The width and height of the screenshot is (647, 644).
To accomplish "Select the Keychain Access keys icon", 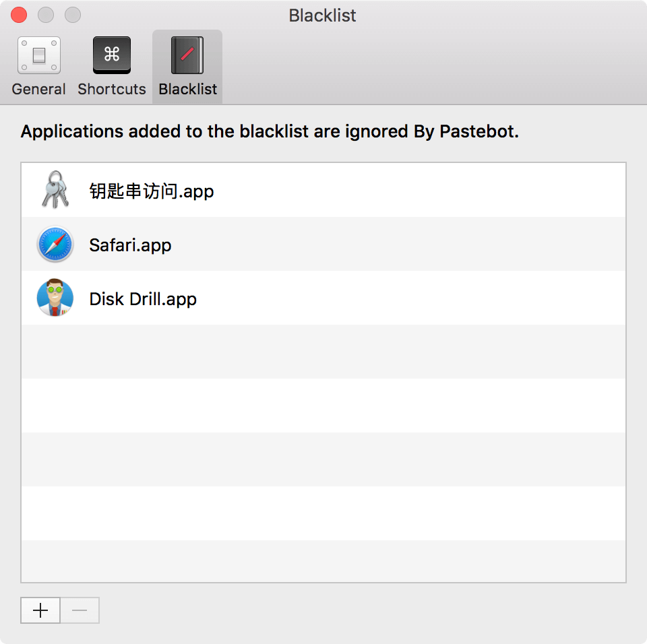I will point(55,190).
